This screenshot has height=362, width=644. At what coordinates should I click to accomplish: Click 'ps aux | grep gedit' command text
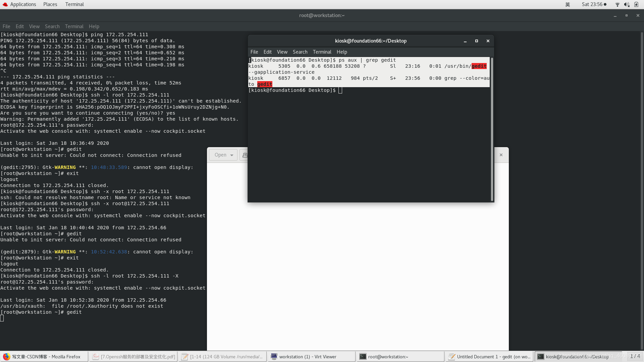click(x=367, y=60)
